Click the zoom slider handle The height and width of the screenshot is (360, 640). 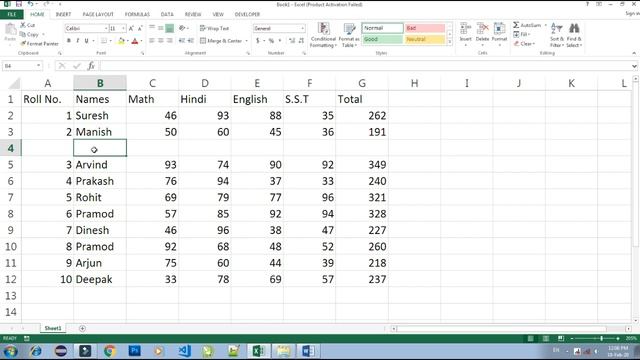pyautogui.click(x=601, y=338)
